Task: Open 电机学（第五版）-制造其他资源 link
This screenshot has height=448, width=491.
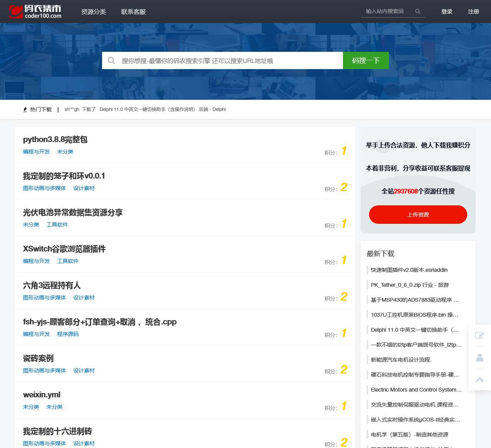Action: click(410, 435)
